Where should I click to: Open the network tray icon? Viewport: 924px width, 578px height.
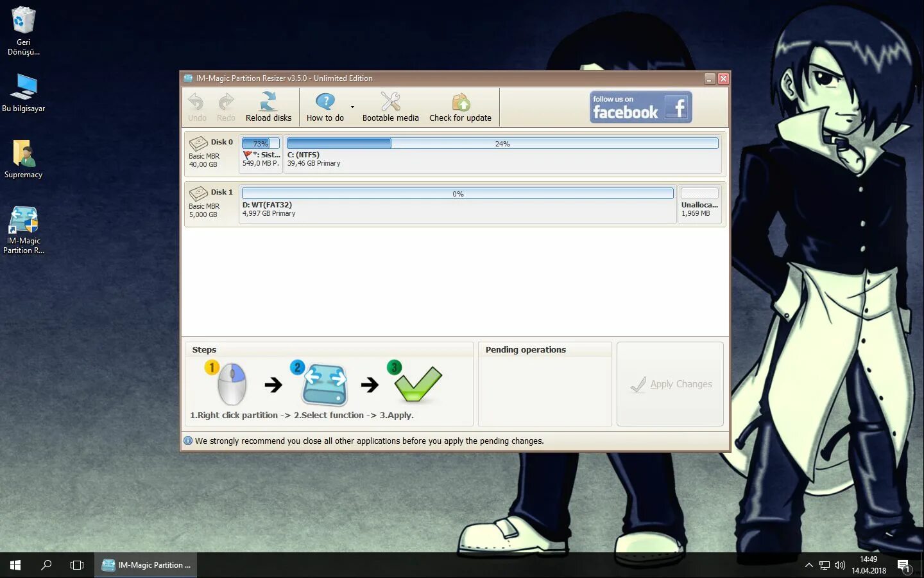pyautogui.click(x=825, y=565)
